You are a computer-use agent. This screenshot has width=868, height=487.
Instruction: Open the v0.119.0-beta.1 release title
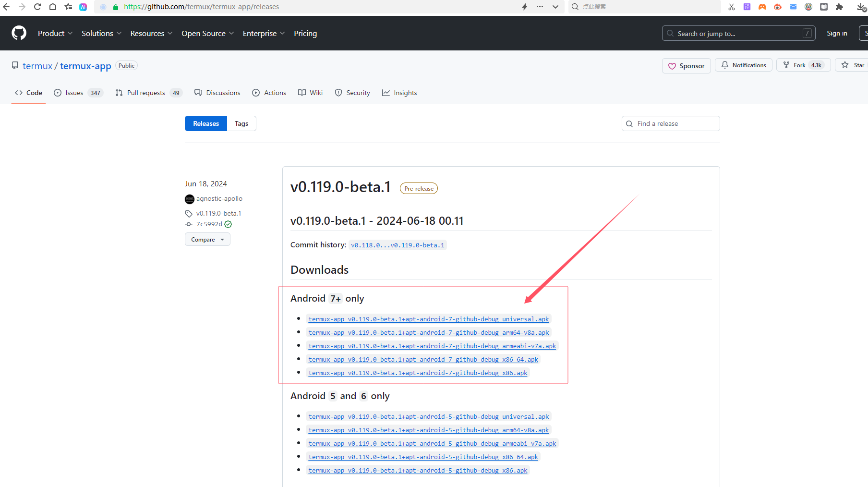[340, 187]
